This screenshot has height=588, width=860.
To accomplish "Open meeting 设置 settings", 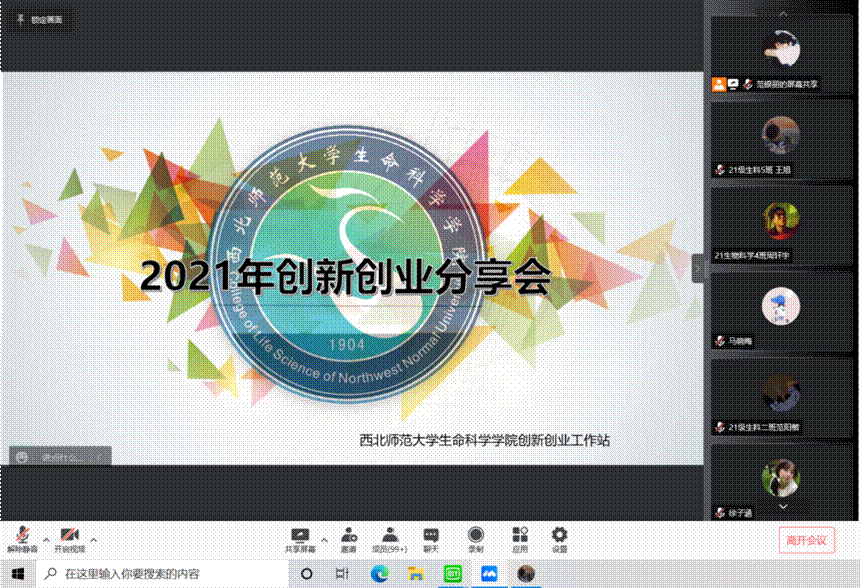I will point(559,539).
